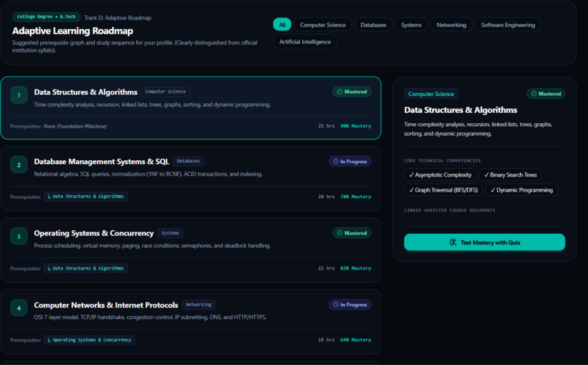Viewport: 588px width, 365px height.
Task: Click step number 1 badge
Action: [19, 95]
